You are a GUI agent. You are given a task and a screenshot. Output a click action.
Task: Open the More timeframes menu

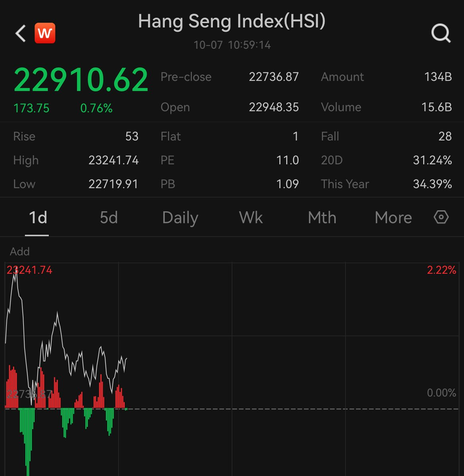pos(393,218)
